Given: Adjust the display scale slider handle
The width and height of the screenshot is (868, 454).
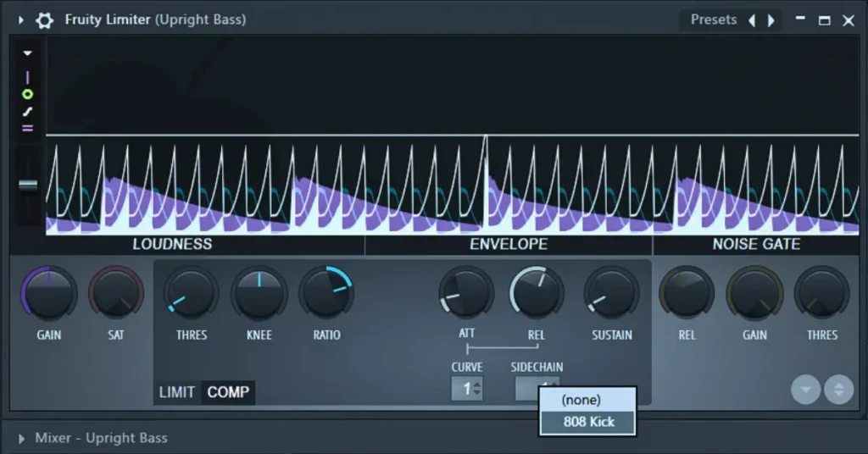Looking at the screenshot, I should click(x=28, y=185).
